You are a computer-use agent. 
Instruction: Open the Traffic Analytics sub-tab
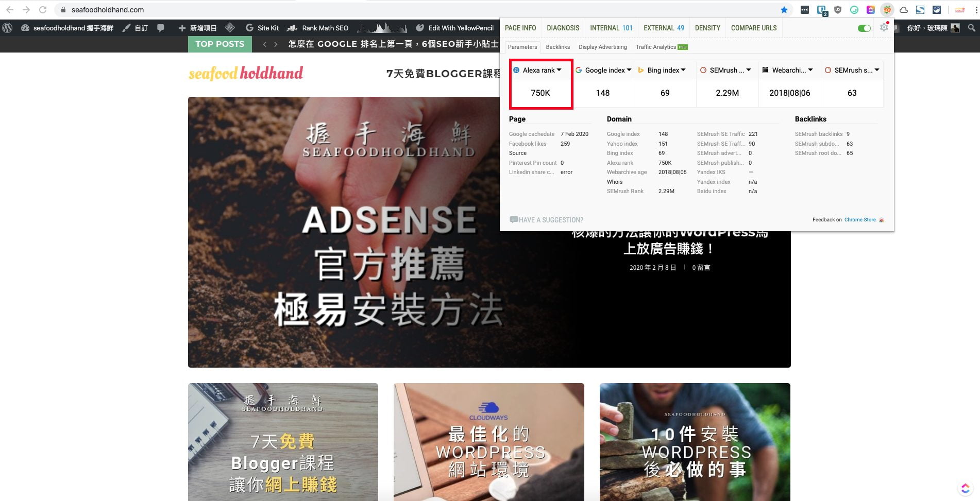click(655, 47)
